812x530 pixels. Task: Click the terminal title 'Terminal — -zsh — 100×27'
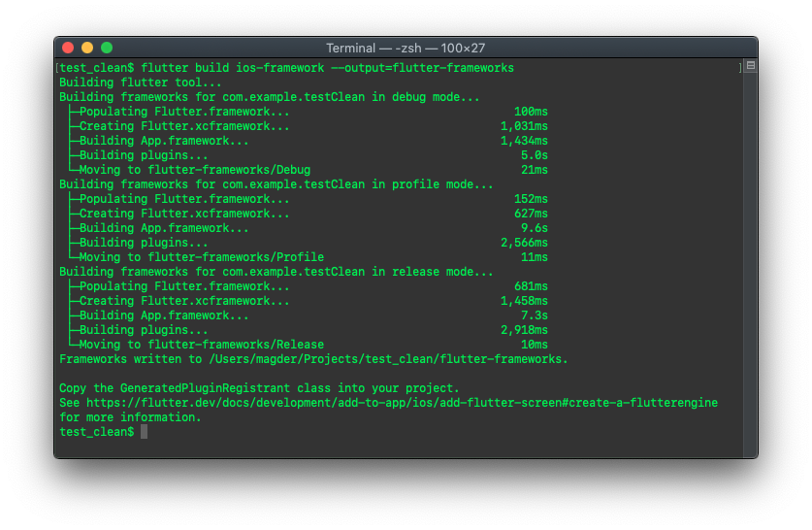point(406,49)
